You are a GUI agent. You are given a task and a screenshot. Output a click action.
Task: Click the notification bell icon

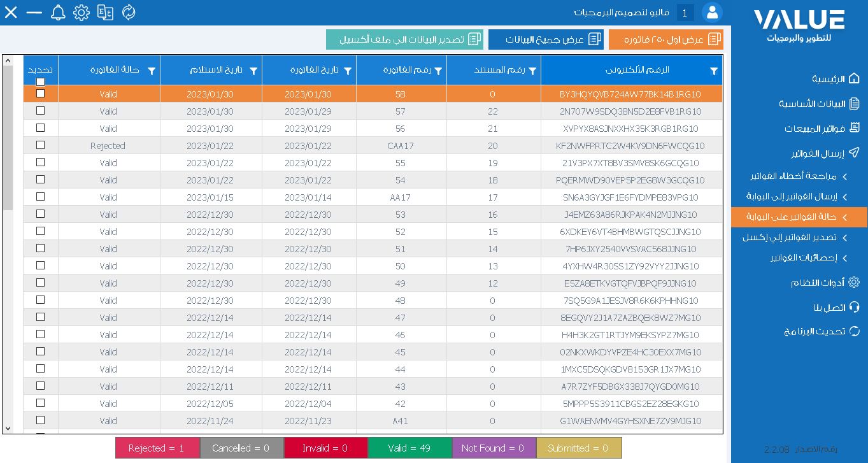[58, 12]
